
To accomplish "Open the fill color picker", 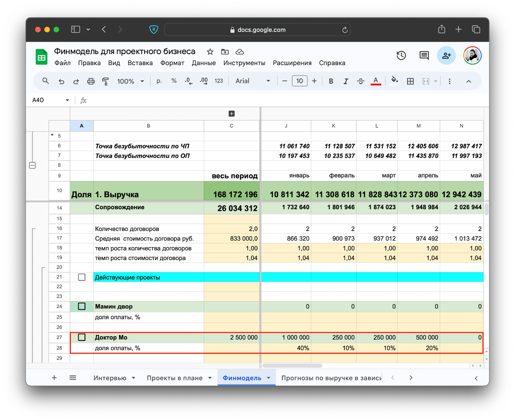I will [x=394, y=81].
